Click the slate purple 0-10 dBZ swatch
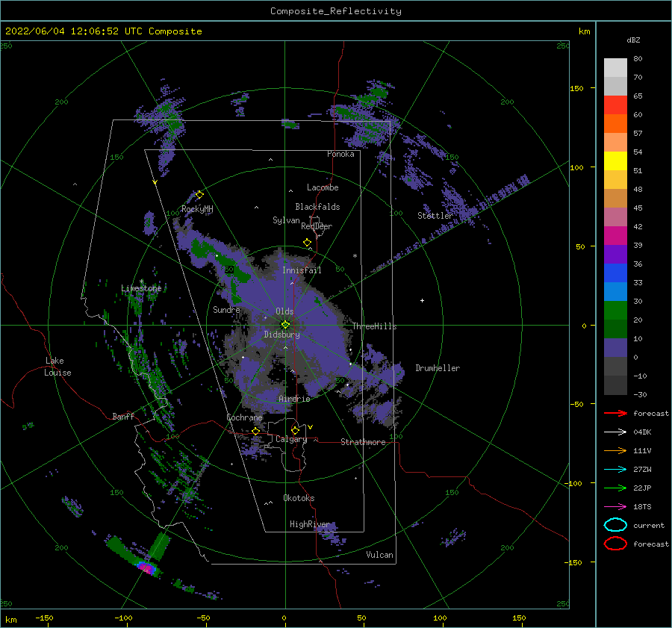The width and height of the screenshot is (672, 628). pyautogui.click(x=615, y=348)
